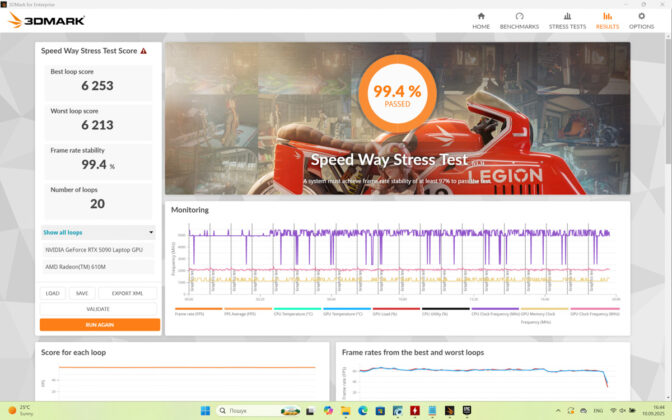
Task: Toggle GPU Memory Clock Frequency legend series
Action: (x=544, y=315)
